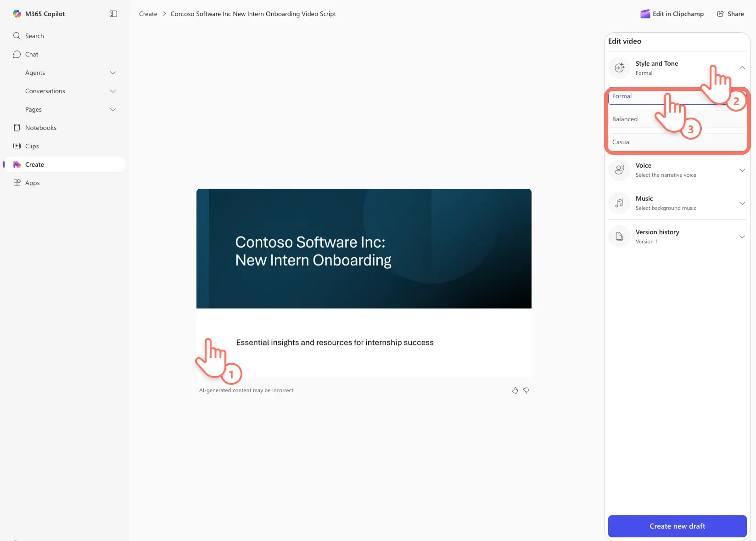Open the Conversations sidebar item

coord(64,91)
